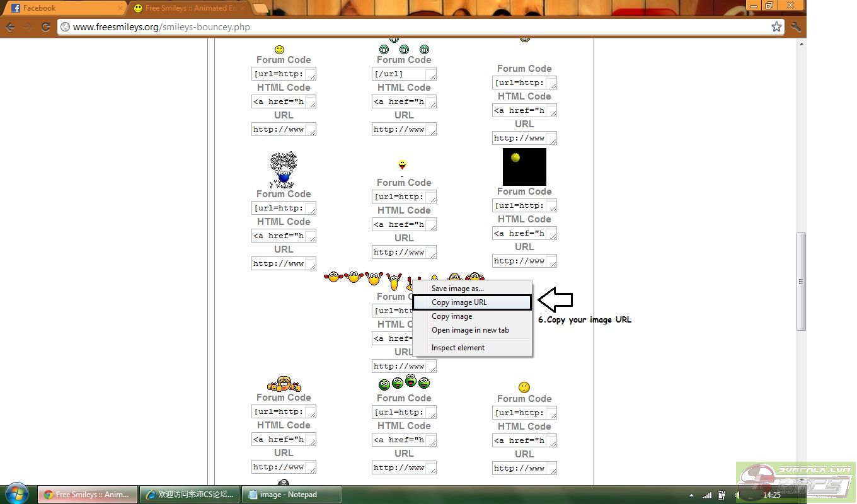The image size is (857, 504).
Task: Open image - Notepad from taskbar
Action: coord(291,495)
